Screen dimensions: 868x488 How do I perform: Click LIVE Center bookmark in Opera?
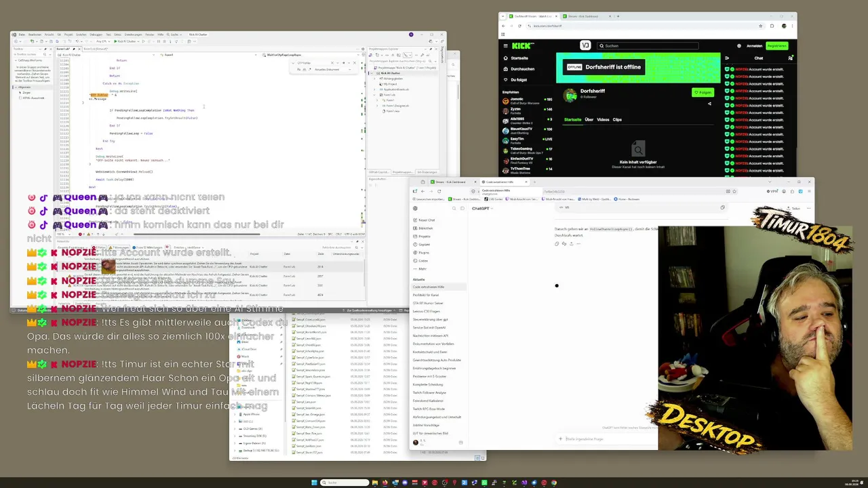[495, 199]
